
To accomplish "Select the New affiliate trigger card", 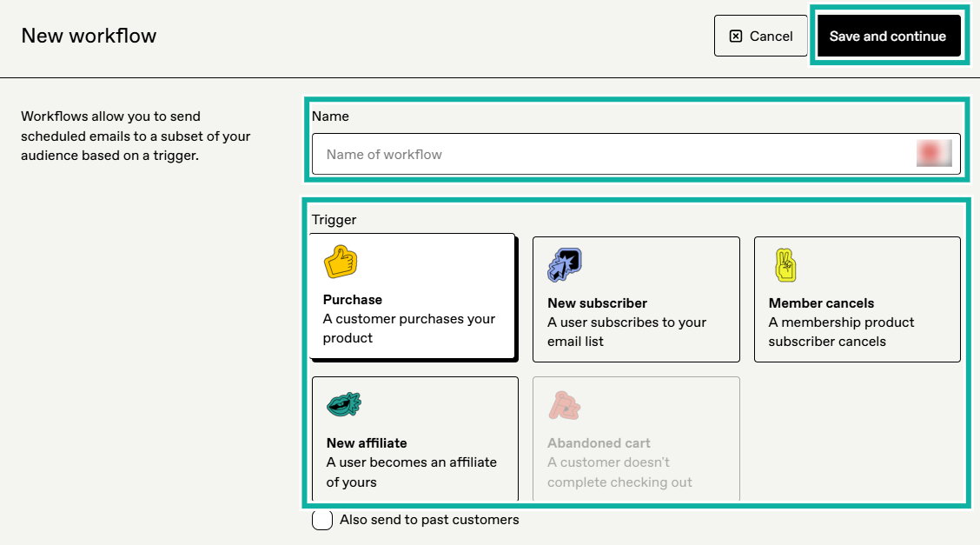I will tap(414, 439).
